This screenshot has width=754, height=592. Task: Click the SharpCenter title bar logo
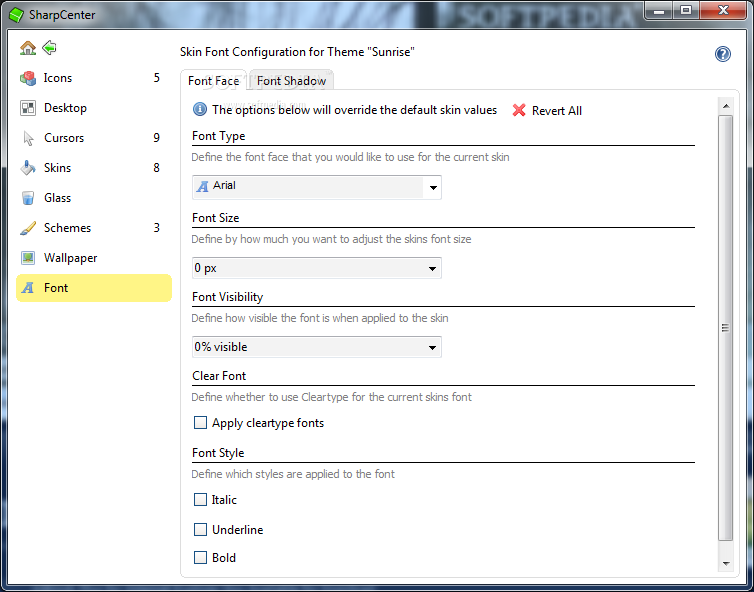(16, 15)
